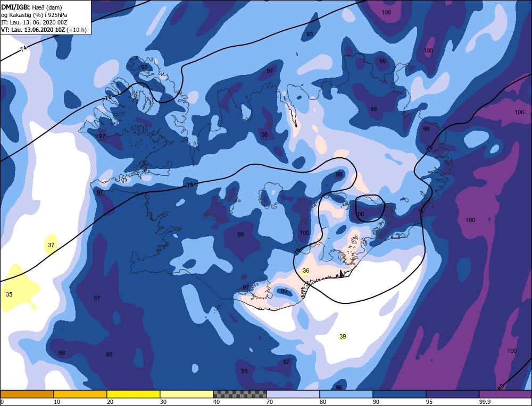This screenshot has height=406, width=532.
Task: Click the humidity value 37 on the map
Action: pos(51,245)
